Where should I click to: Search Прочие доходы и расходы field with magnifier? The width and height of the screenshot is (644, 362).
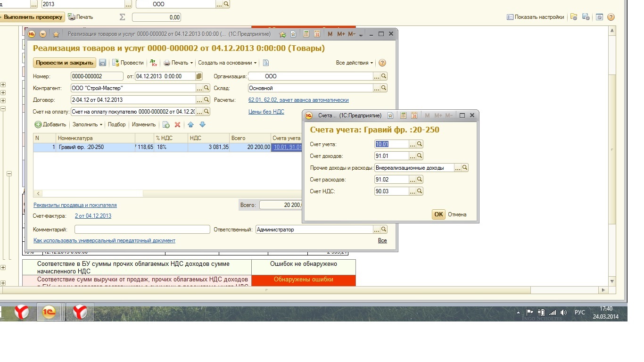pyautogui.click(x=465, y=168)
